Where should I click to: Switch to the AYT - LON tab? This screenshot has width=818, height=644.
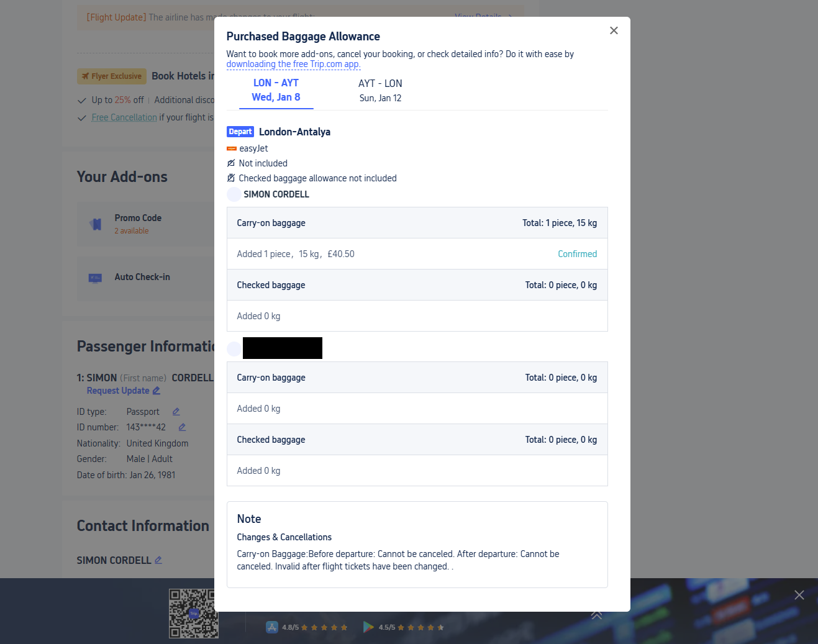point(380,91)
